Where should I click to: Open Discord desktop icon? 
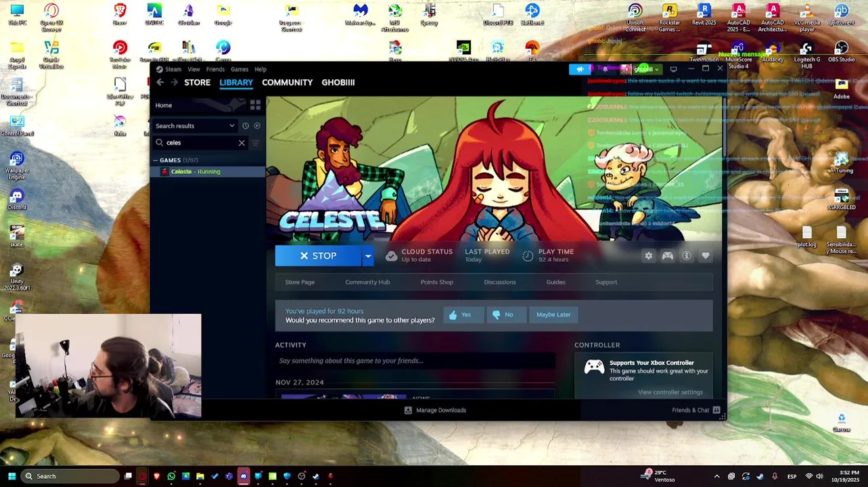[x=17, y=200]
